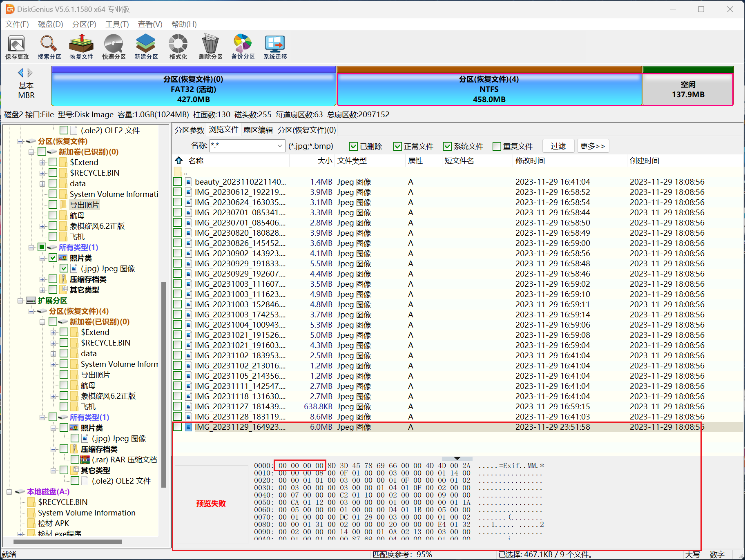Image resolution: width=745 pixels, height=560 pixels.
Task: Click the 导出照片 folder icon under first volume
Action: 63,205
